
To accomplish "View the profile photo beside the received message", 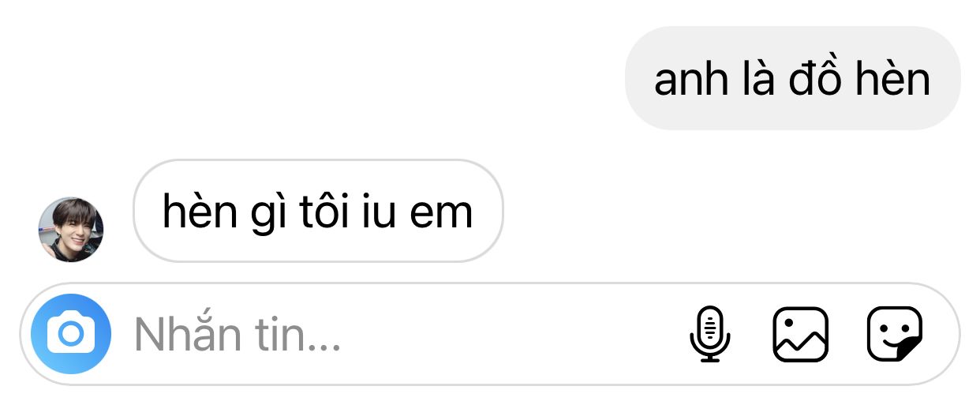I will (71, 230).
